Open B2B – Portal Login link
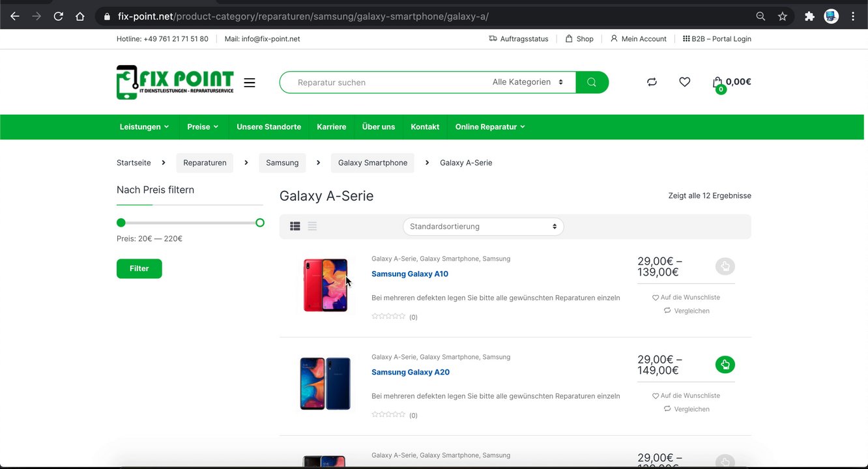Viewport: 868px width, 469px height. (717, 39)
